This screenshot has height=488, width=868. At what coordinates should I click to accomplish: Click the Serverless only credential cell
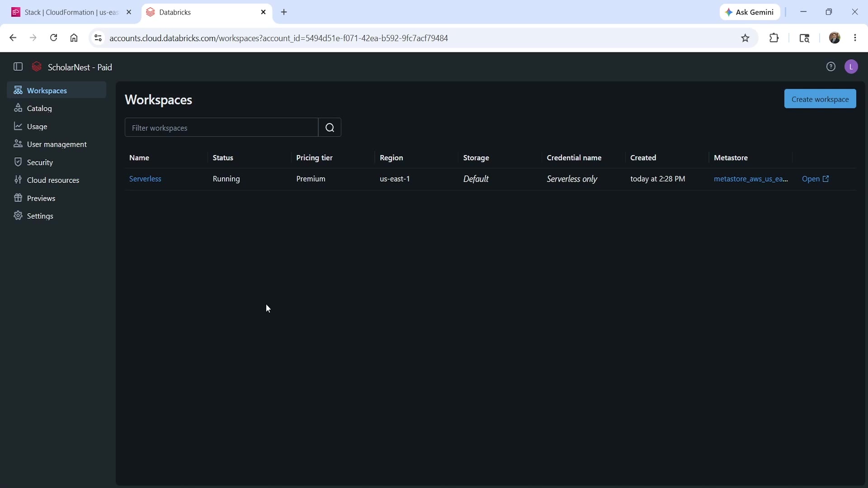tap(572, 179)
